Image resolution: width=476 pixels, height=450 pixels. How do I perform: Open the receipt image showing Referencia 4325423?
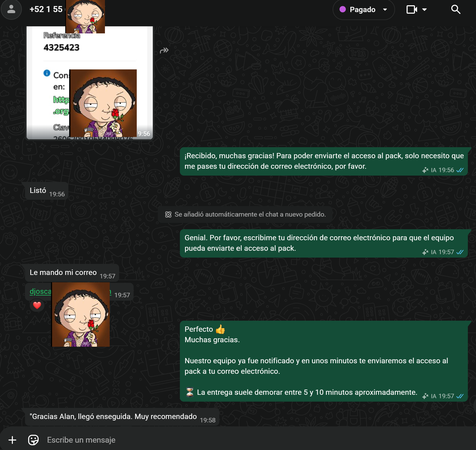pyautogui.click(x=90, y=83)
